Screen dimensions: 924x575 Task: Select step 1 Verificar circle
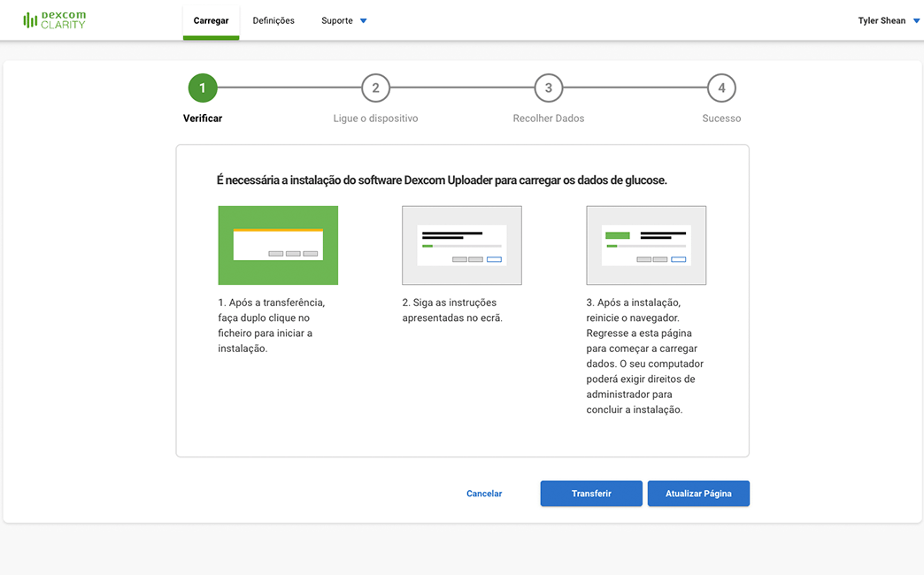[203, 88]
